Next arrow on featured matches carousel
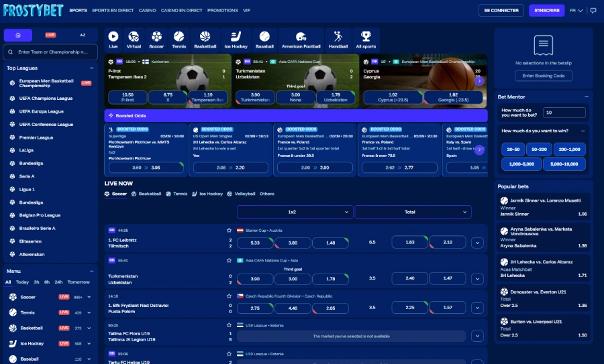The height and width of the screenshot is (364, 604). tap(479, 81)
